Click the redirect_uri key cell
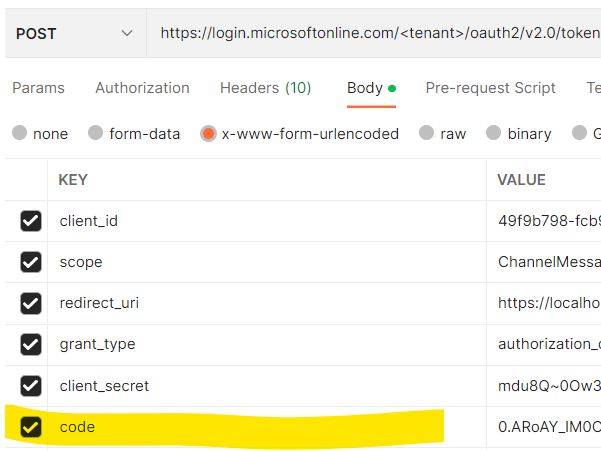Screen dimensions: 601x451 tap(267, 303)
